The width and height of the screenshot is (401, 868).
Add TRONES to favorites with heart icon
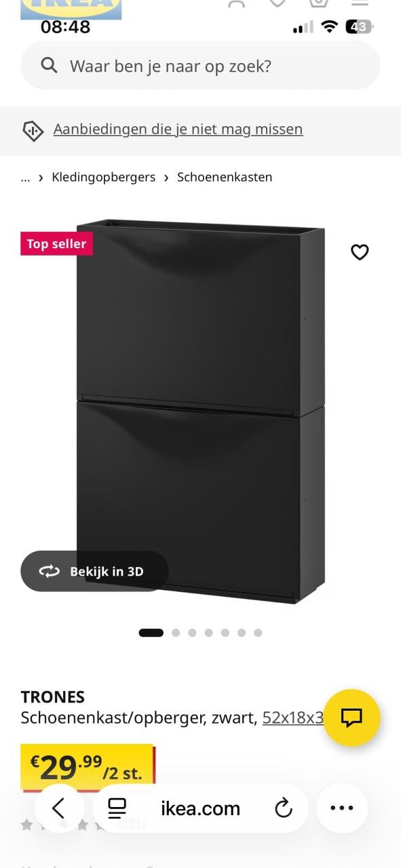pyautogui.click(x=360, y=252)
